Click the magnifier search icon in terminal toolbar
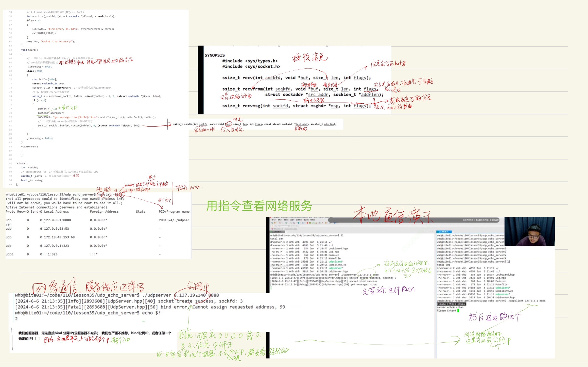Screen dimensions: 588x367 pos(291,223)
